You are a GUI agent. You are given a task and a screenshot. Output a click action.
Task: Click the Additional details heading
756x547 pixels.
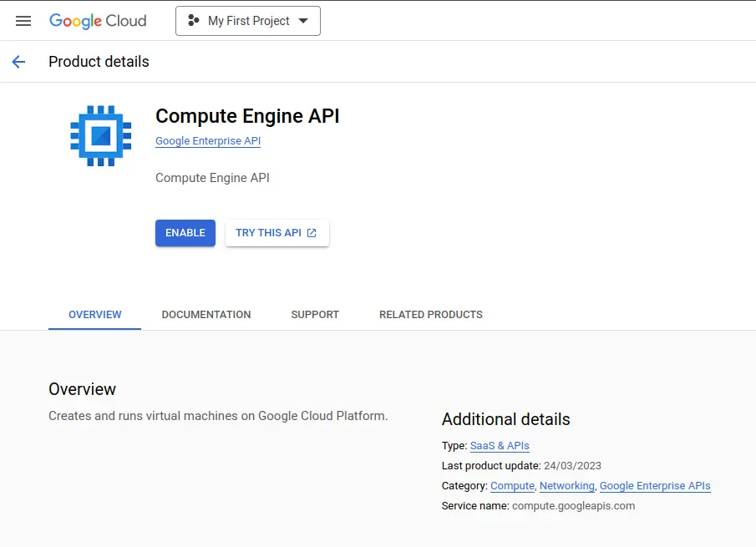505,419
